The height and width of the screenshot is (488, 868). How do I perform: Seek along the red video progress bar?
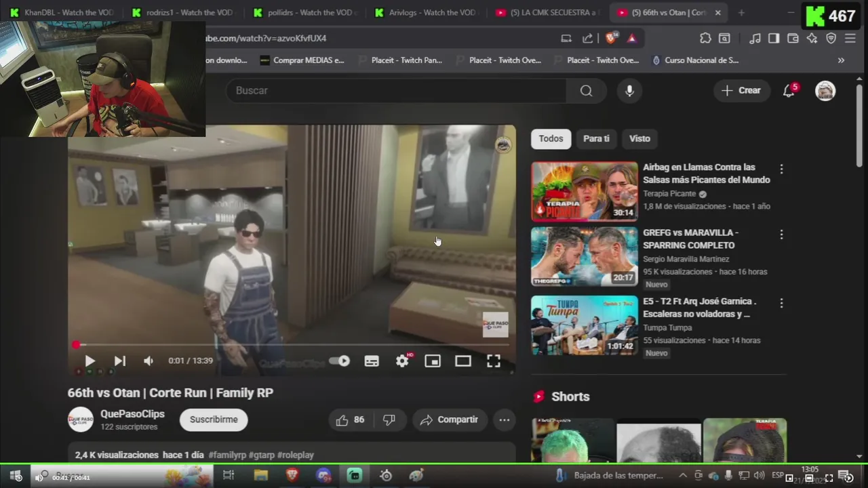(292, 345)
